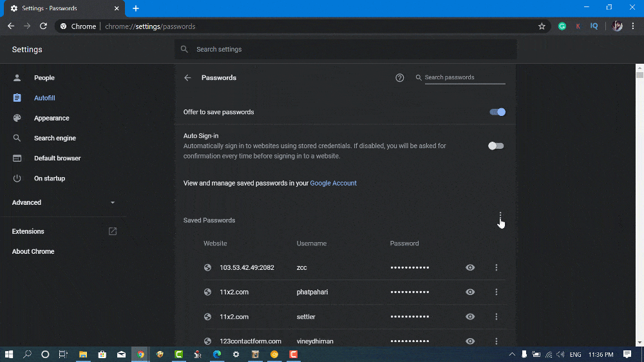644x362 pixels.
Task: Show password for settler
Action: [x=470, y=317]
